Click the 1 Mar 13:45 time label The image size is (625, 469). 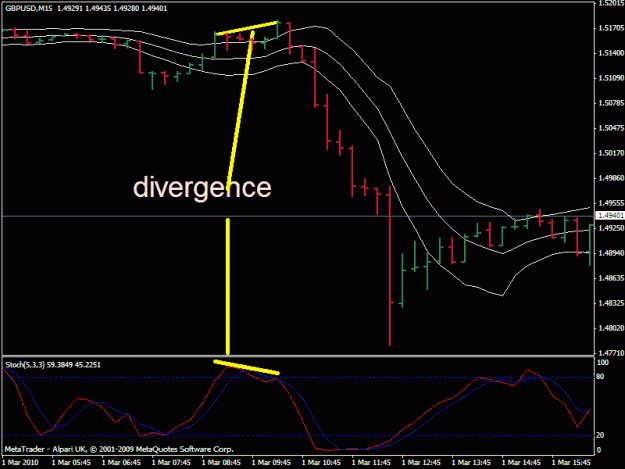coord(472,463)
